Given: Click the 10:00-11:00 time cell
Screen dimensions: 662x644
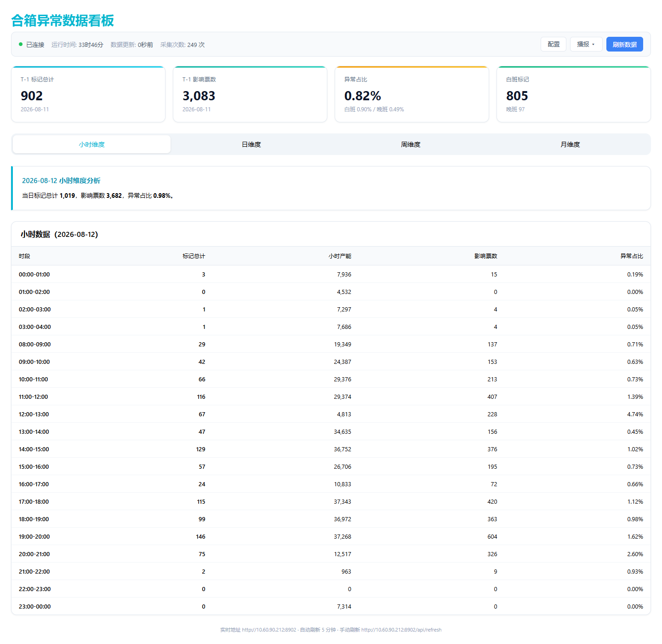Looking at the screenshot, I should click(34, 379).
